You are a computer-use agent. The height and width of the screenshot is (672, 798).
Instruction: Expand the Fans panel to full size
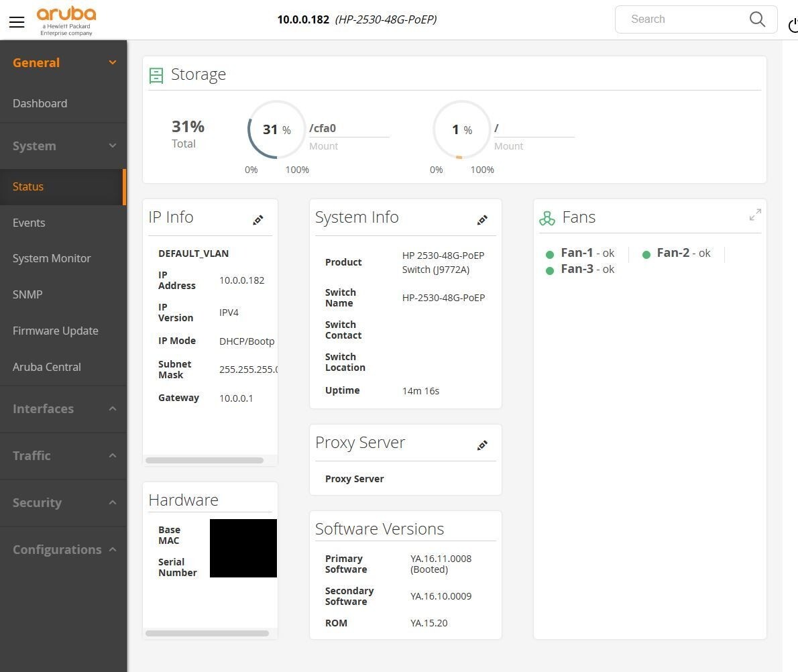[755, 215]
